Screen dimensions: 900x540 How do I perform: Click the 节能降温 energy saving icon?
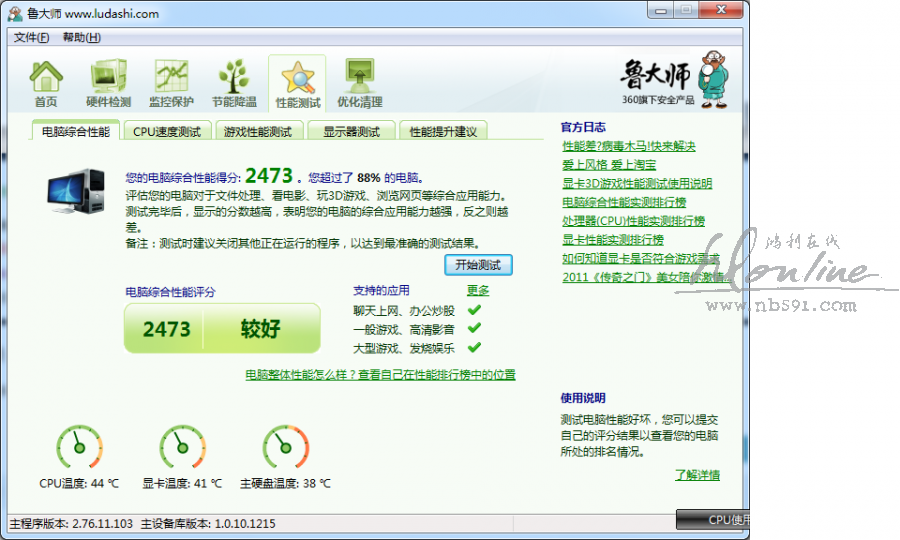coord(234,82)
